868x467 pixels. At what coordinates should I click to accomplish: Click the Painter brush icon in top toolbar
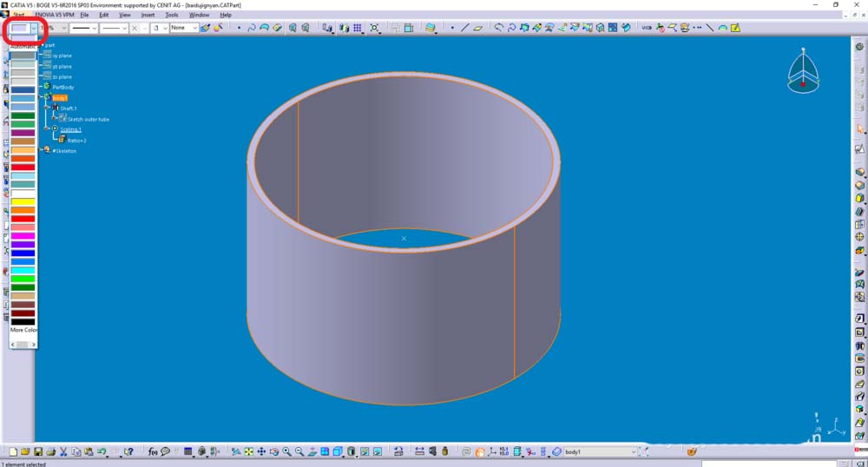[x=205, y=28]
